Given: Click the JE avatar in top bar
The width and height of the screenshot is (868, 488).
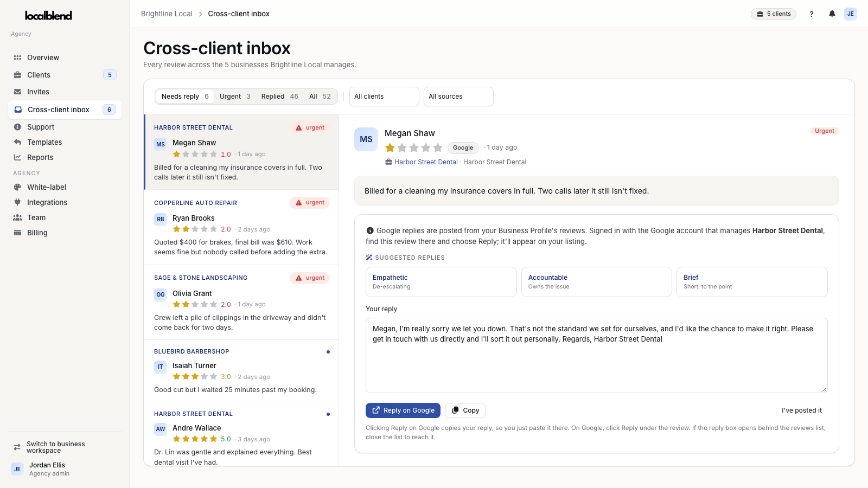Looking at the screenshot, I should point(851,14).
